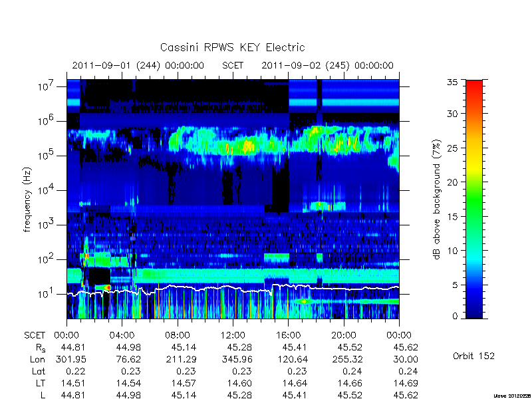Select the colorbar tick value 15
The image size is (532, 399).
point(454,217)
